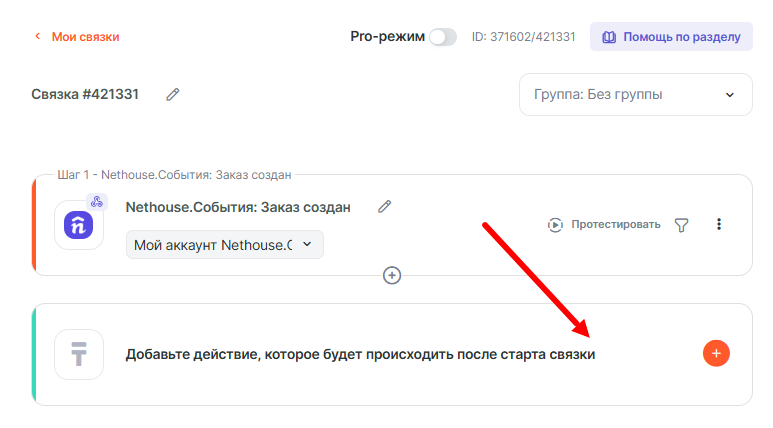Click the pencil icon beside Связка #421331
773x428 pixels.
click(x=173, y=94)
